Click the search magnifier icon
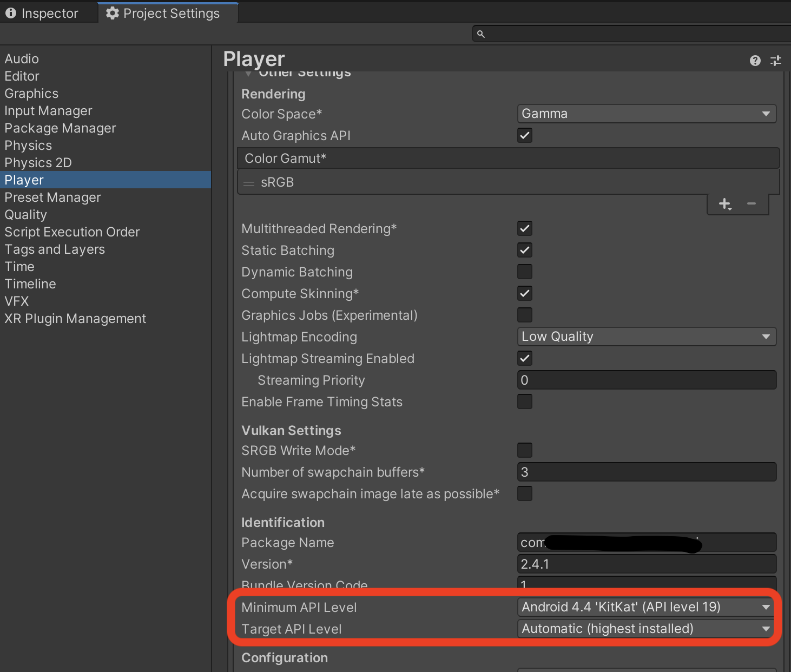791x672 pixels. [480, 33]
